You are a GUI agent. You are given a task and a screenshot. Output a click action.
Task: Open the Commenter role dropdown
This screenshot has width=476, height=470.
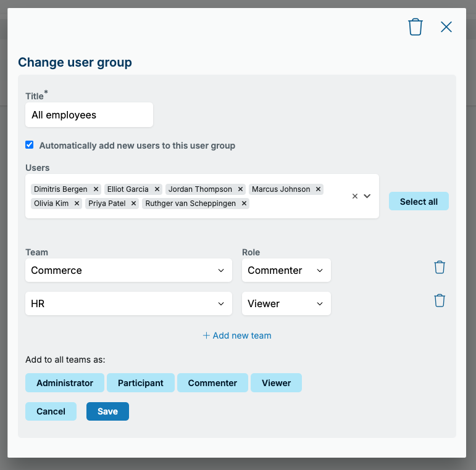pos(286,270)
